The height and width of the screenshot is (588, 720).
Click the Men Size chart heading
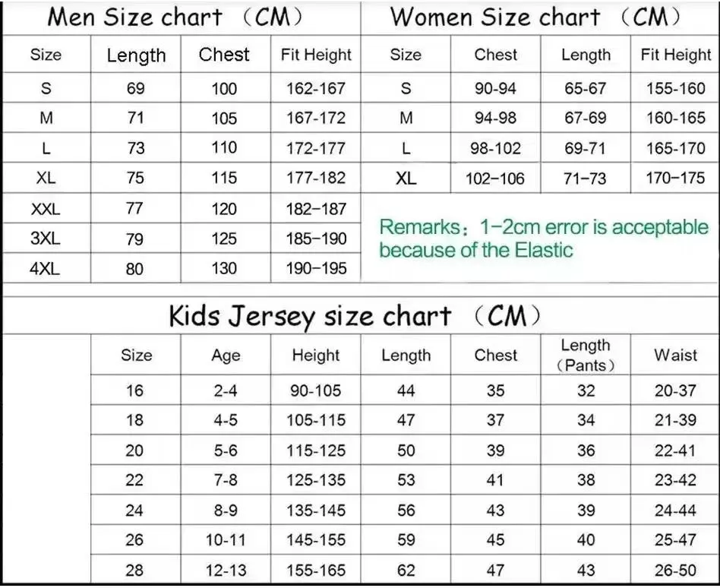[x=175, y=17]
